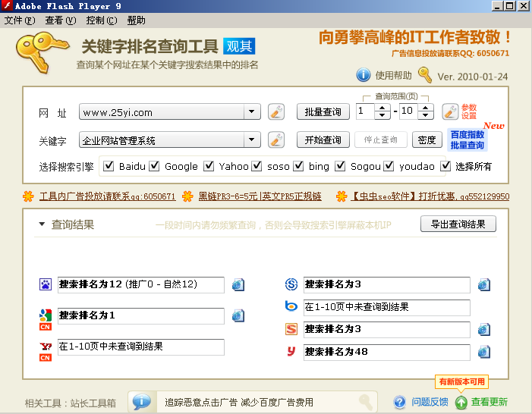Click 百度指数批量查询 button

tap(467, 140)
